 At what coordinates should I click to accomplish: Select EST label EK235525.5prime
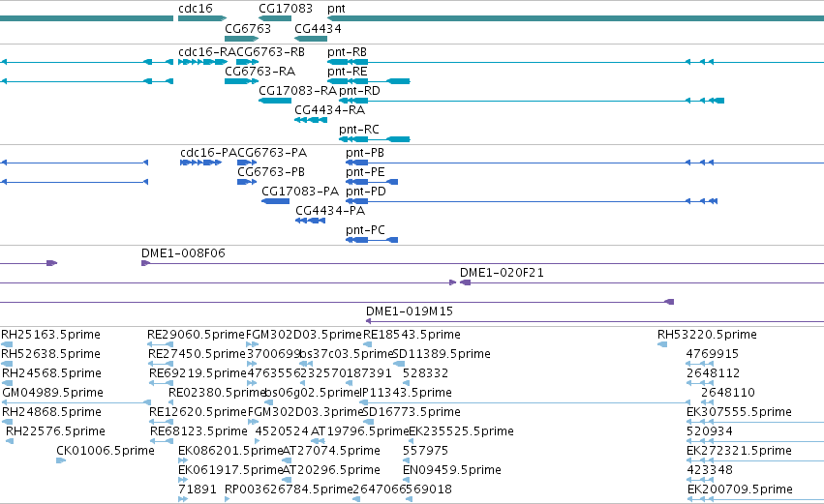(461, 432)
